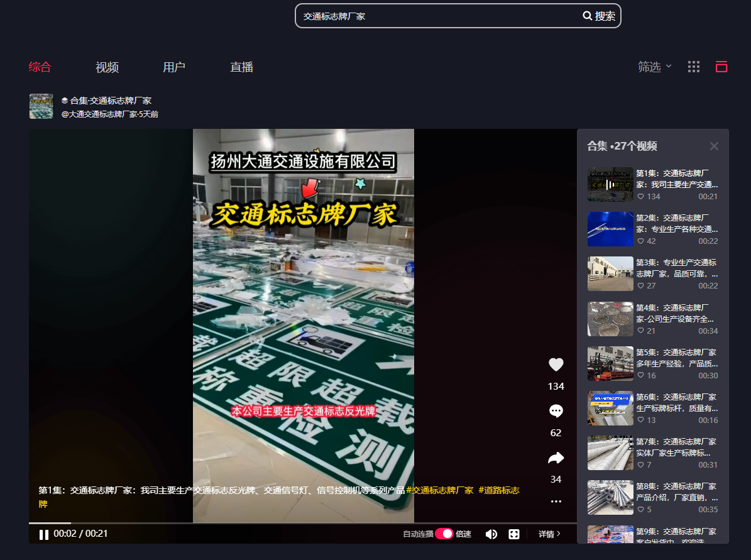The image size is (751, 560).
Task: Switch to the 视频 tab
Action: point(107,67)
